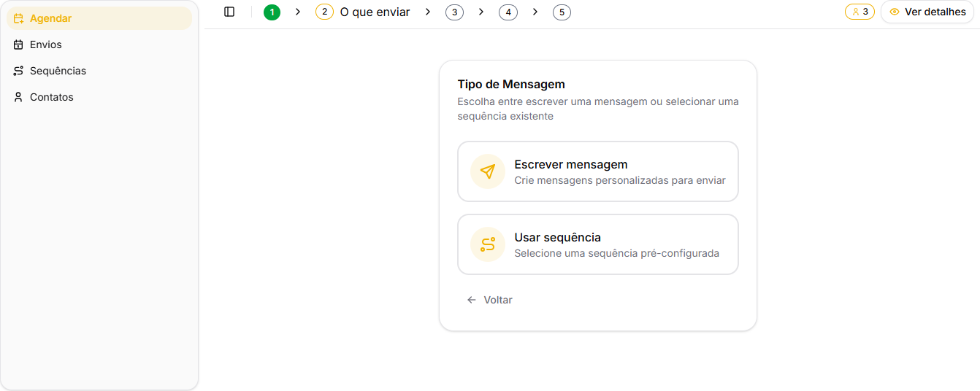
Task: Click the Sequências sidebar icon
Action: pos(18,71)
